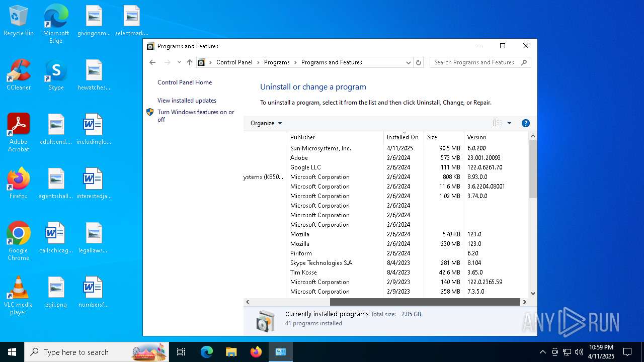Click the Control Panel breadcrumb
This screenshot has width=644, height=362.
pyautogui.click(x=234, y=62)
